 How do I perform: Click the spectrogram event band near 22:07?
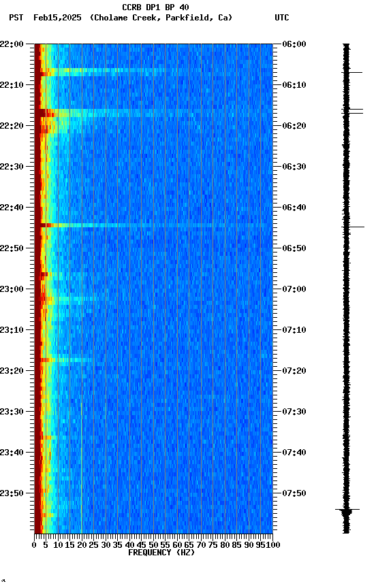(x=101, y=72)
